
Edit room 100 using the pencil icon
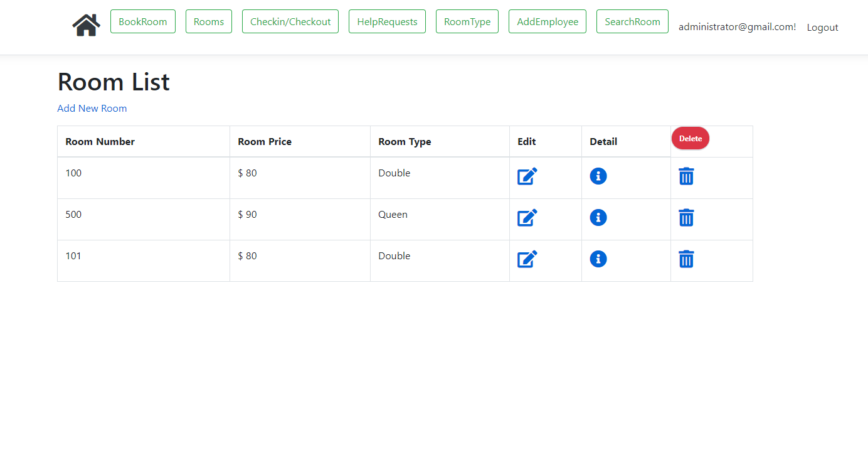click(527, 176)
